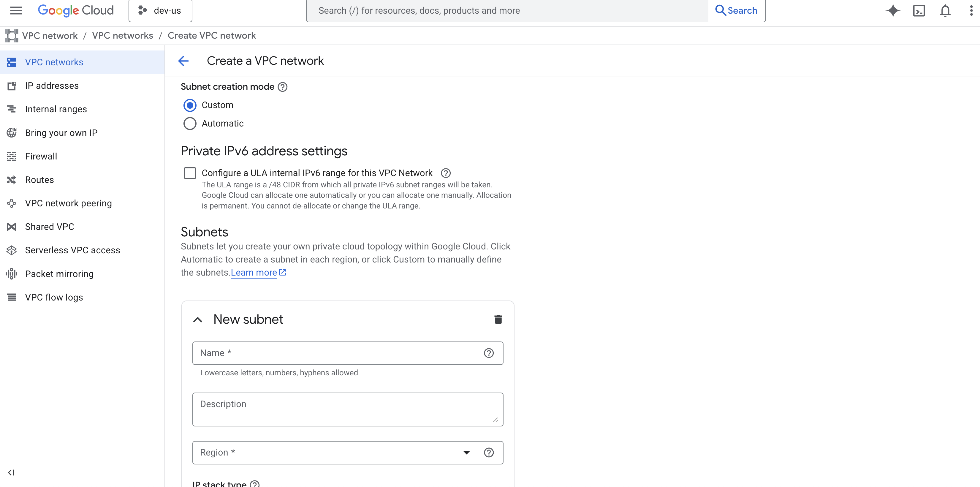Click the Gemini sparkle icon
This screenshot has height=487, width=980.
point(892,10)
